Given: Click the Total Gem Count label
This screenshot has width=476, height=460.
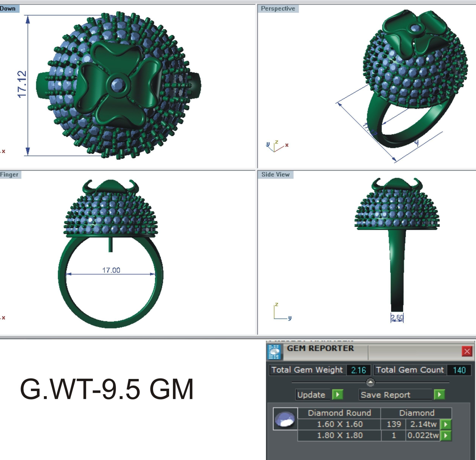Looking at the screenshot, I should 410,370.
